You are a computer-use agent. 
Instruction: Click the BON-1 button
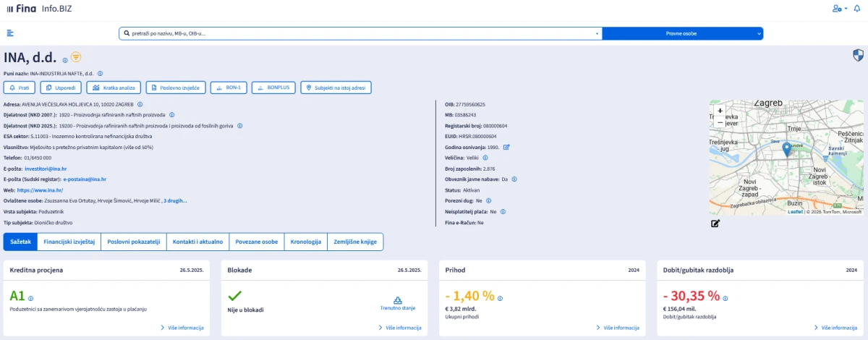[x=229, y=88]
